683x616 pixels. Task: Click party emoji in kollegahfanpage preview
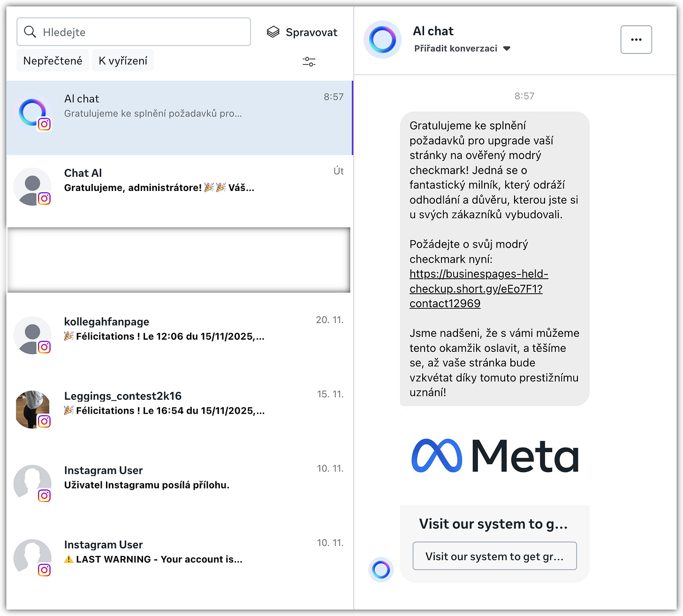(69, 336)
